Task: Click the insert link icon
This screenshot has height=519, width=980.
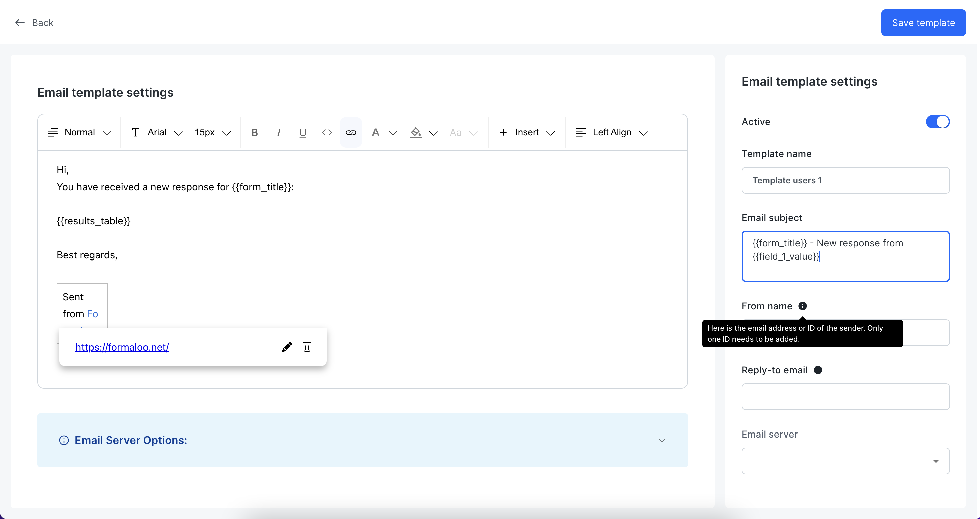Action: click(x=351, y=132)
